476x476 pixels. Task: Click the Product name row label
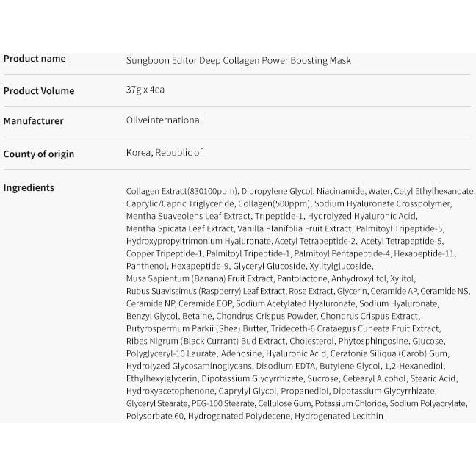point(35,59)
